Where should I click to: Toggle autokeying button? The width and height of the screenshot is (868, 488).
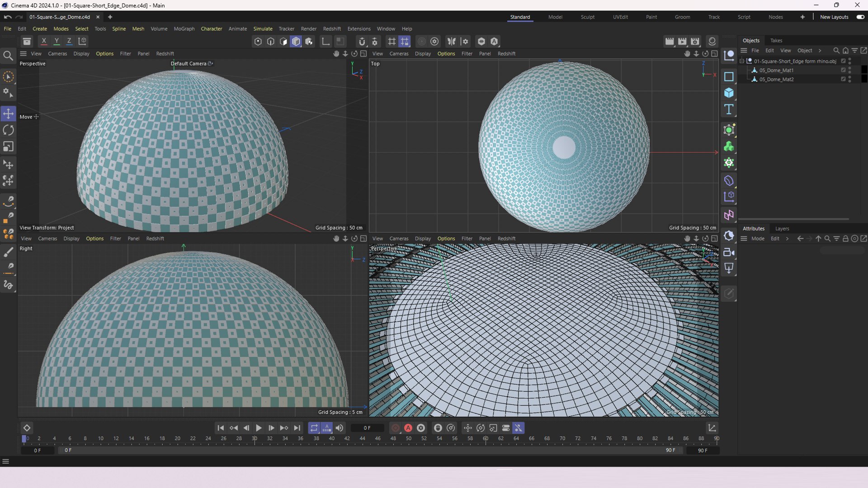[x=408, y=428]
